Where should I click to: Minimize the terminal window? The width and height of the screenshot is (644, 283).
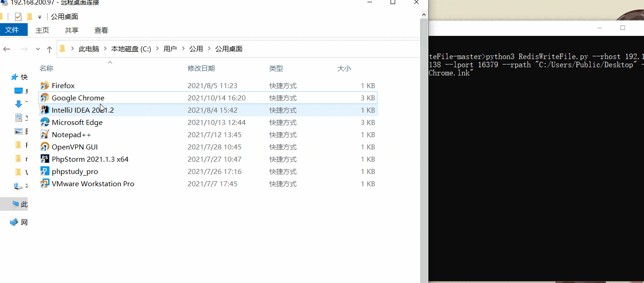[x=600, y=28]
